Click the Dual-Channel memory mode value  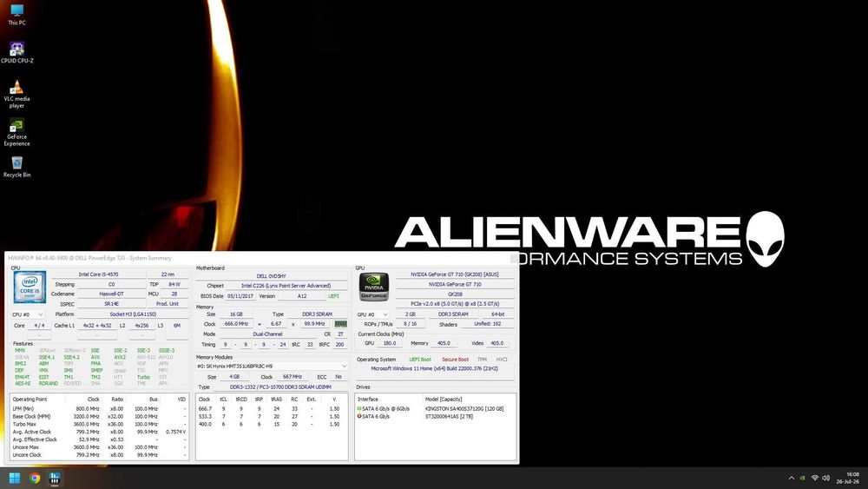tap(268, 334)
